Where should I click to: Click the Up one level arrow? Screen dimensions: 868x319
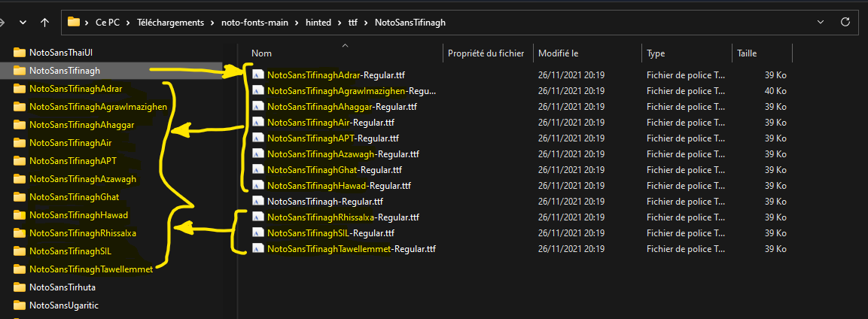tap(45, 22)
